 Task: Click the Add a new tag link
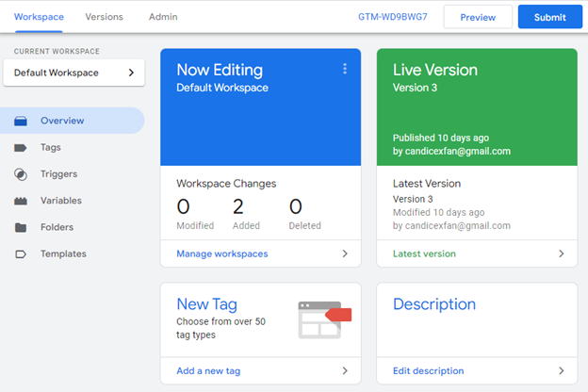208,371
